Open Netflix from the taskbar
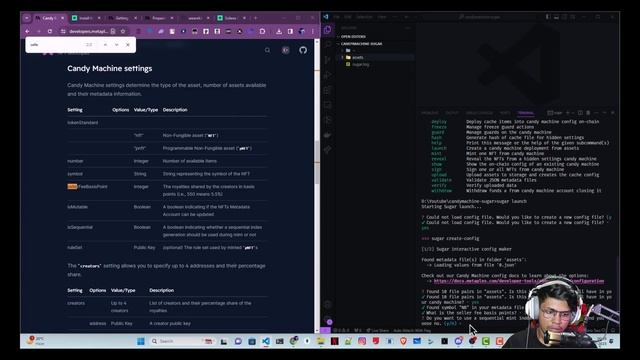Image resolution: width=640 pixels, height=360 pixels. 335,341
